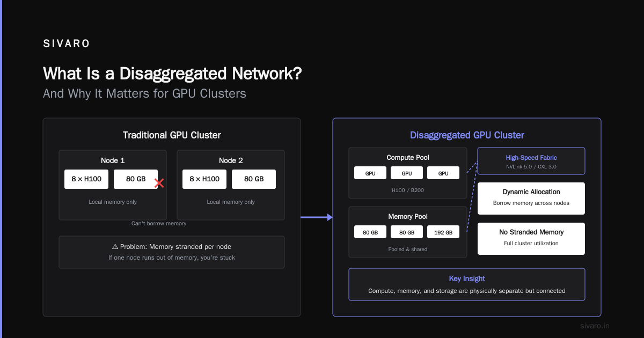Click Node 2's '80 GB' memory box
The image size is (644, 338).
[x=254, y=179]
